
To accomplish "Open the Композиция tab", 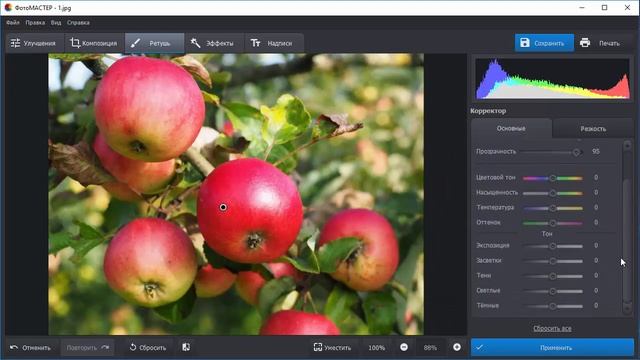I will (94, 43).
